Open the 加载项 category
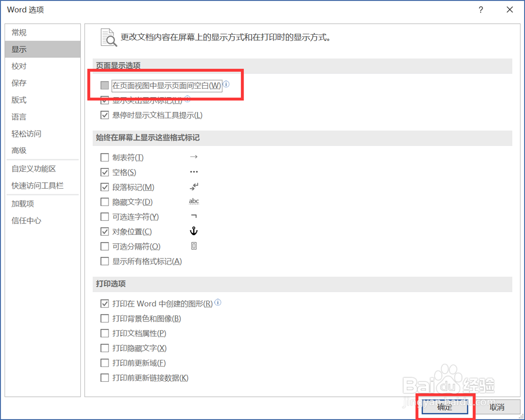The height and width of the screenshot is (420, 525). click(43, 204)
